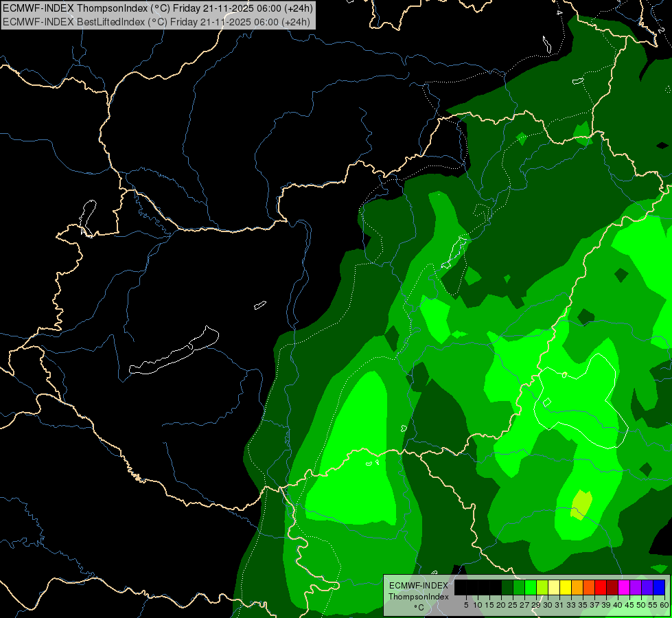672x618 pixels.
Task: Click the dark green 20–25 legend swatch
Action: [507, 587]
